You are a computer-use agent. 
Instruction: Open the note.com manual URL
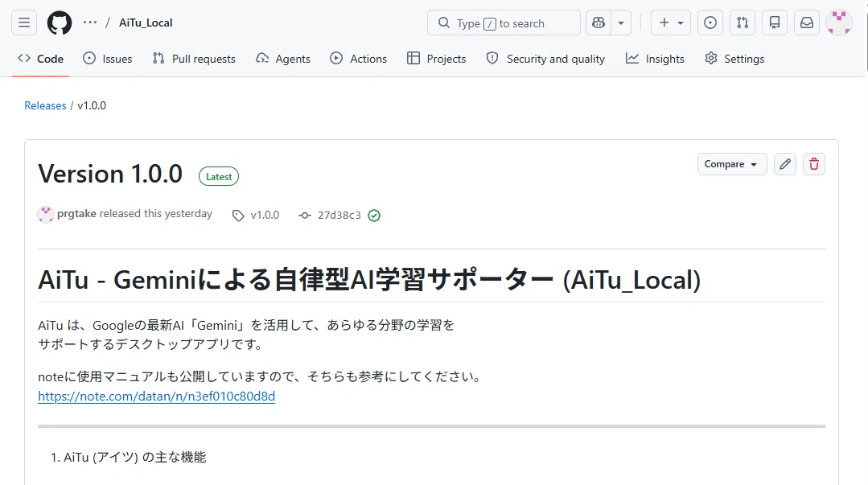[x=157, y=397]
